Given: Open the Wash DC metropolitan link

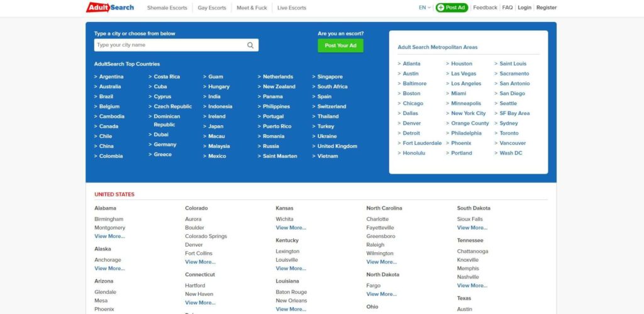Looking at the screenshot, I should click(x=511, y=153).
